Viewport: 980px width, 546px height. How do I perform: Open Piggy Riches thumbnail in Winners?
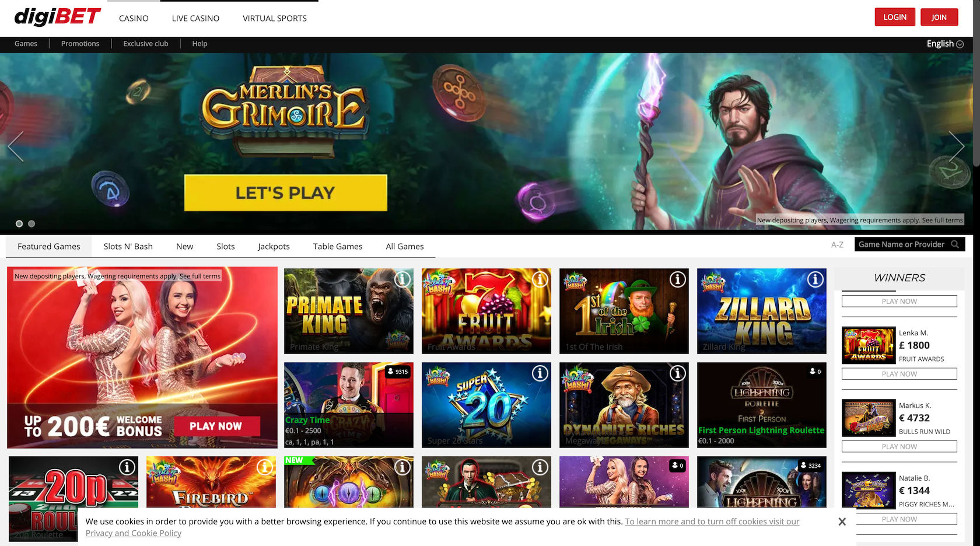[x=869, y=491]
